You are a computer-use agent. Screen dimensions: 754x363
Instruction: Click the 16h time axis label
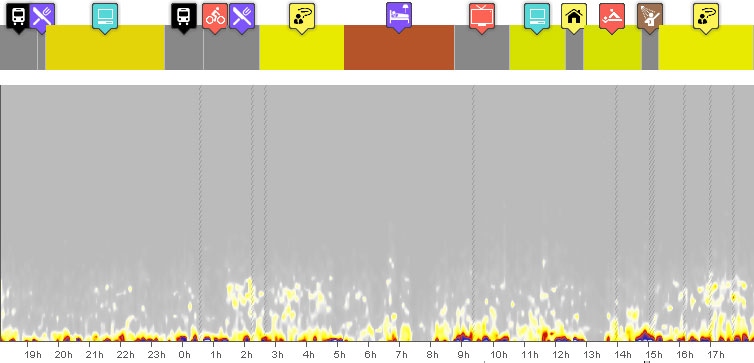pos(685,355)
